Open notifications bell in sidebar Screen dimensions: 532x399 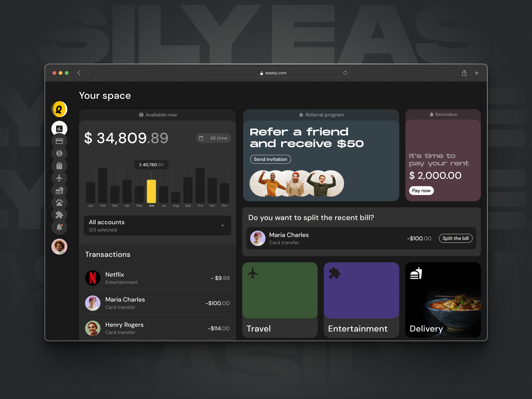pos(59,227)
